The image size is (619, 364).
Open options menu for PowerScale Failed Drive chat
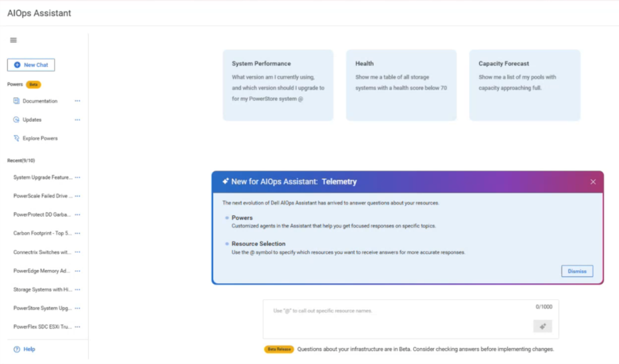point(77,196)
